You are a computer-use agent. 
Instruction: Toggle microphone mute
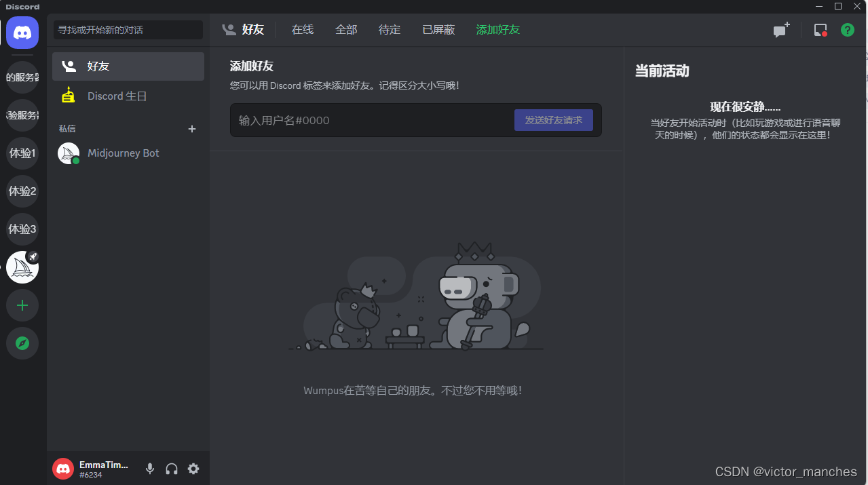tap(150, 469)
